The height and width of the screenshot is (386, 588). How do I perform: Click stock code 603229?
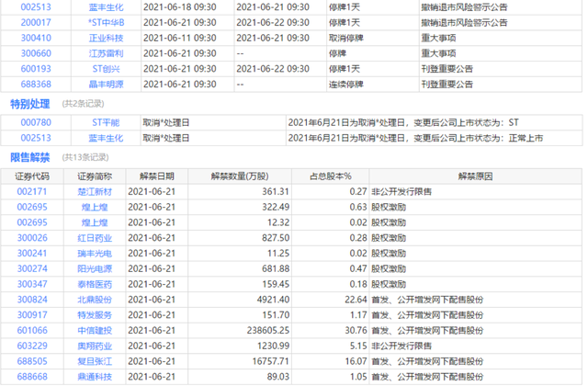pyautogui.click(x=32, y=346)
